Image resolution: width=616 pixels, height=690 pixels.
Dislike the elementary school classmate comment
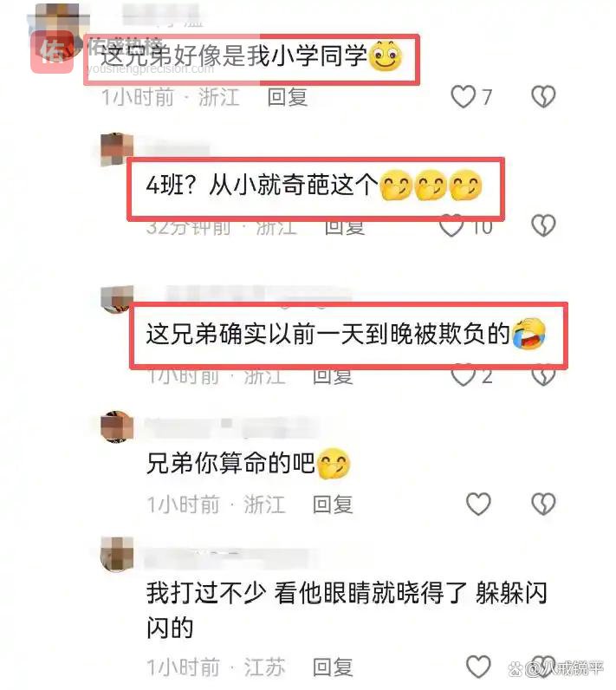click(x=543, y=96)
